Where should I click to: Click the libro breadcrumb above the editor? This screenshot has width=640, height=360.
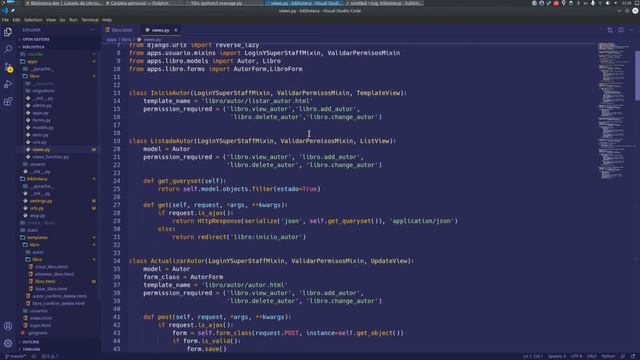pyautogui.click(x=126, y=40)
